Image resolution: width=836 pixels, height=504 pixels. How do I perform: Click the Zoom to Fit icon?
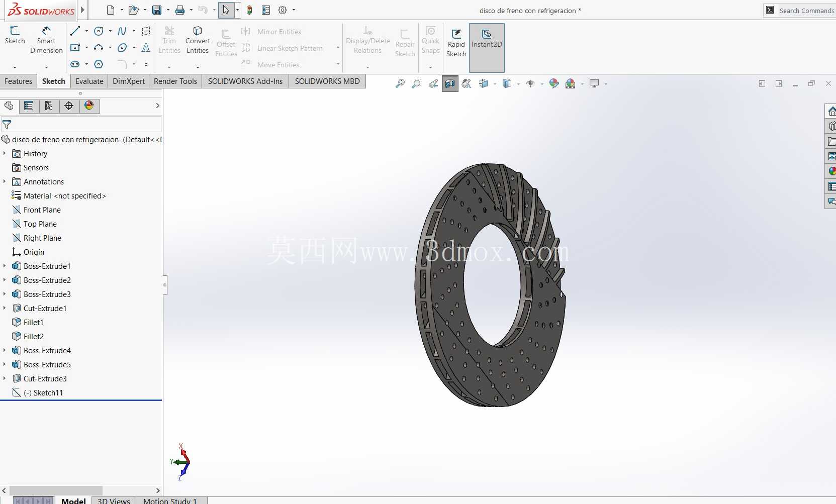(x=400, y=83)
